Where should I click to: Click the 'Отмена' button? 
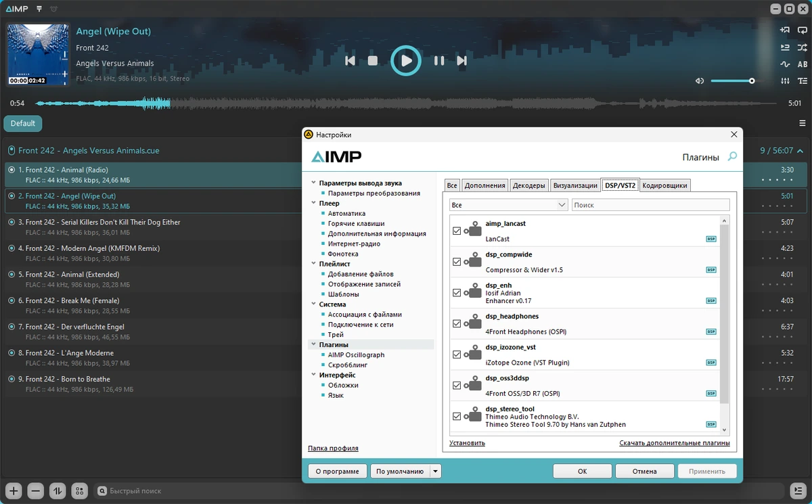click(645, 471)
